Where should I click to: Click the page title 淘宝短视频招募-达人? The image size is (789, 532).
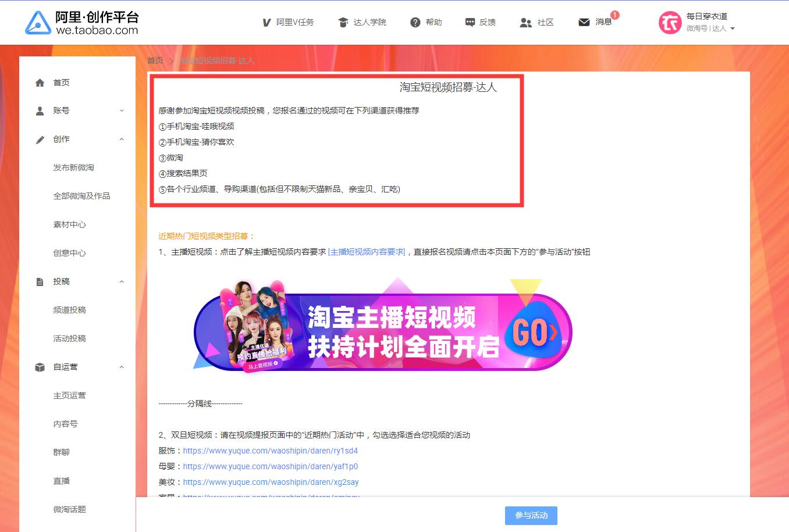(448, 87)
